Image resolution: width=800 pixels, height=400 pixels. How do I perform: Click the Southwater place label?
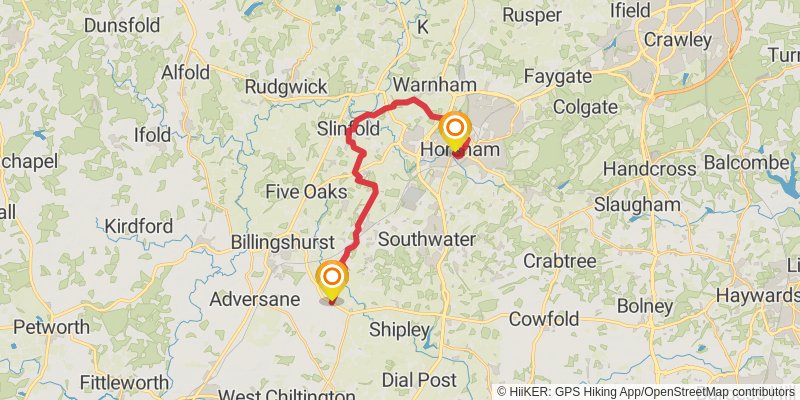click(427, 239)
